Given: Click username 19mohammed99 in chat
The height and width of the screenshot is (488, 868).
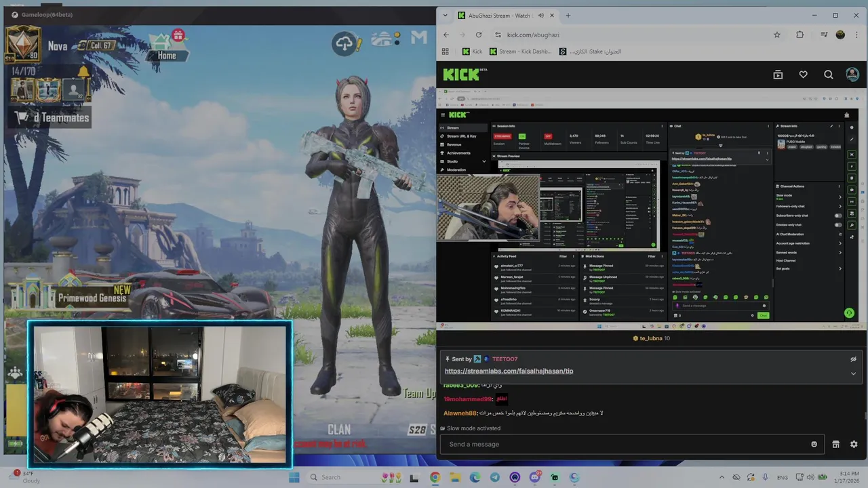Looking at the screenshot, I should [x=467, y=399].
